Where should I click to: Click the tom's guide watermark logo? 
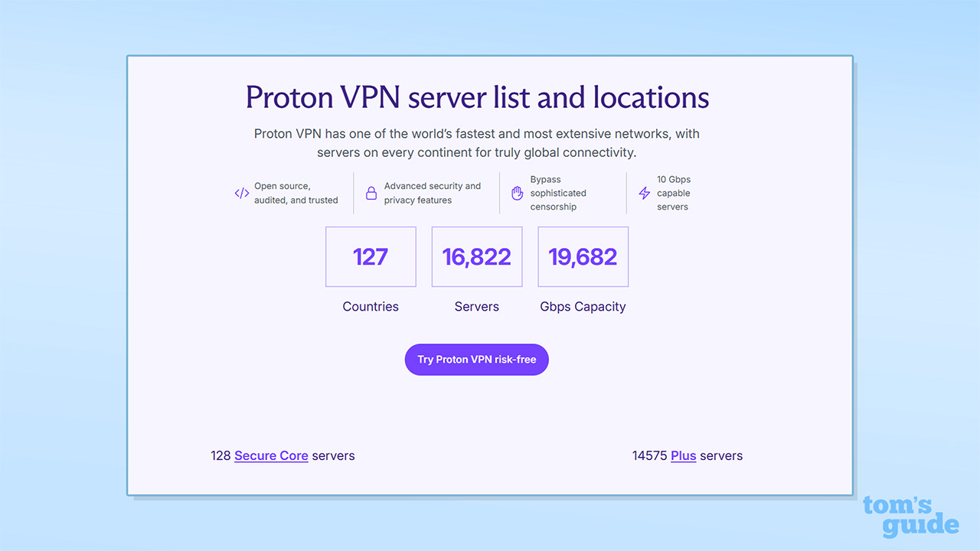(x=910, y=517)
